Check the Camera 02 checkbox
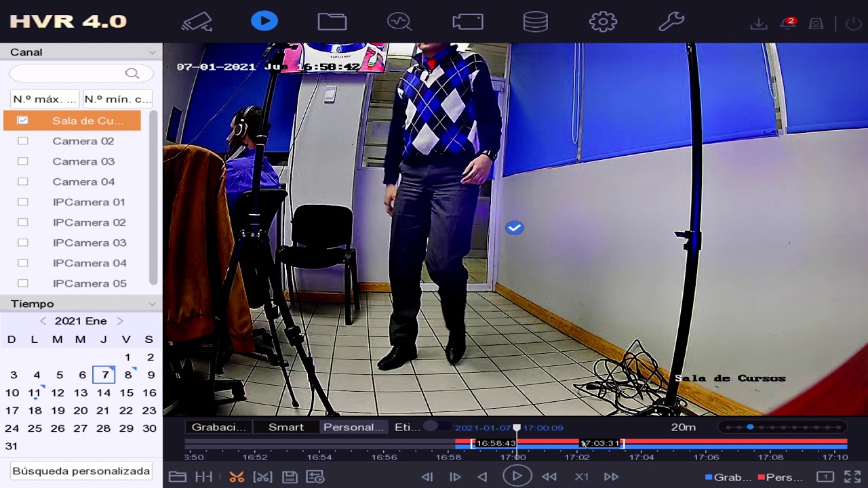The image size is (868, 488). 23,141
